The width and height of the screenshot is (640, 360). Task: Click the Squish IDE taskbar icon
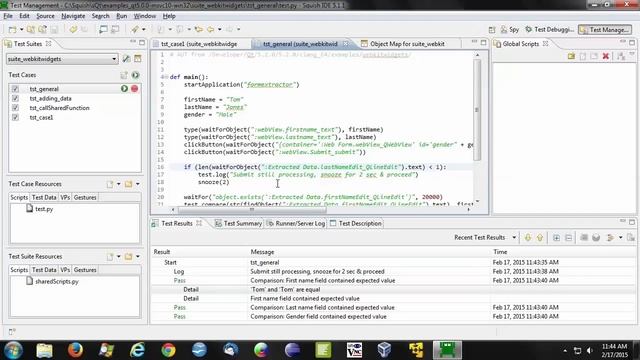pyautogui.click(x=447, y=350)
